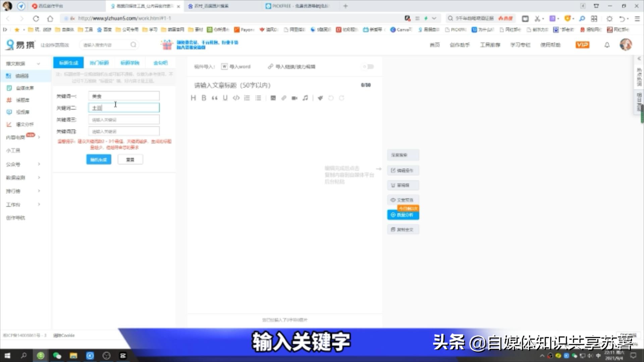Apply underline formatting in the editor toolbar
Image resolution: width=644 pixels, height=362 pixels.
pos(225,98)
